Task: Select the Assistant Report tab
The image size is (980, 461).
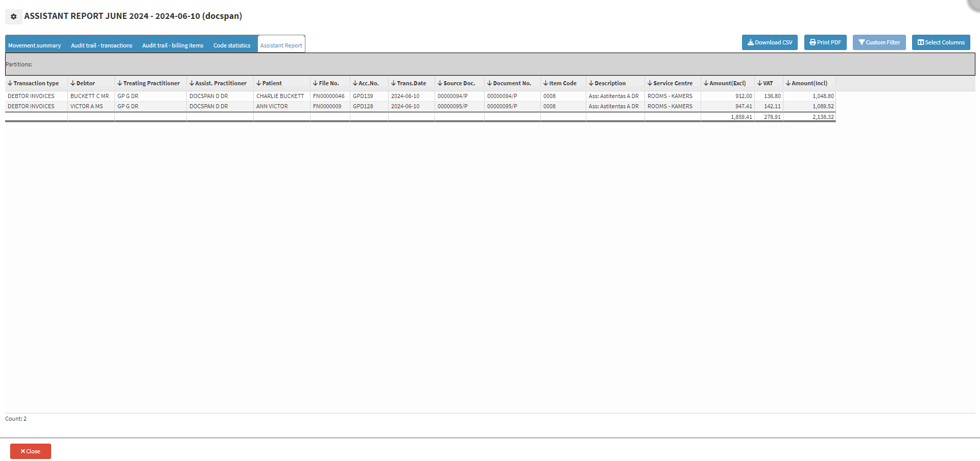Action: (x=281, y=45)
